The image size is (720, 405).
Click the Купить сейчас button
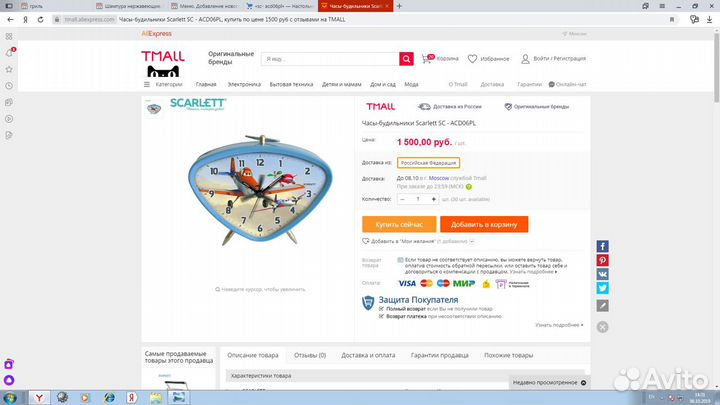[x=399, y=225]
